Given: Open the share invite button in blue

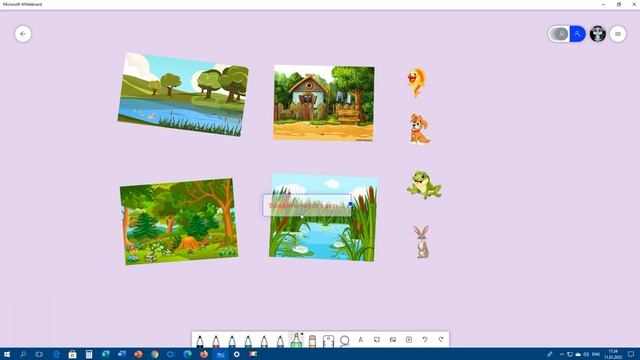Looking at the screenshot, I should [578, 34].
